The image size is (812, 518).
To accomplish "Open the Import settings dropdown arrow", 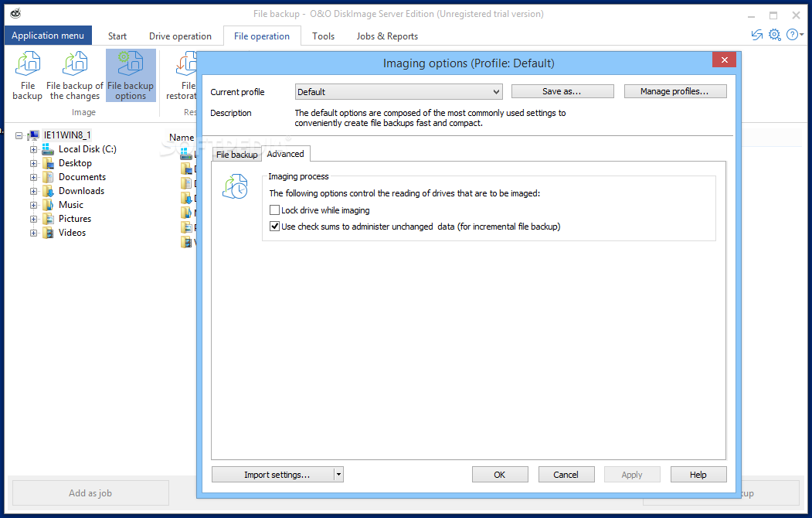I will [x=338, y=475].
